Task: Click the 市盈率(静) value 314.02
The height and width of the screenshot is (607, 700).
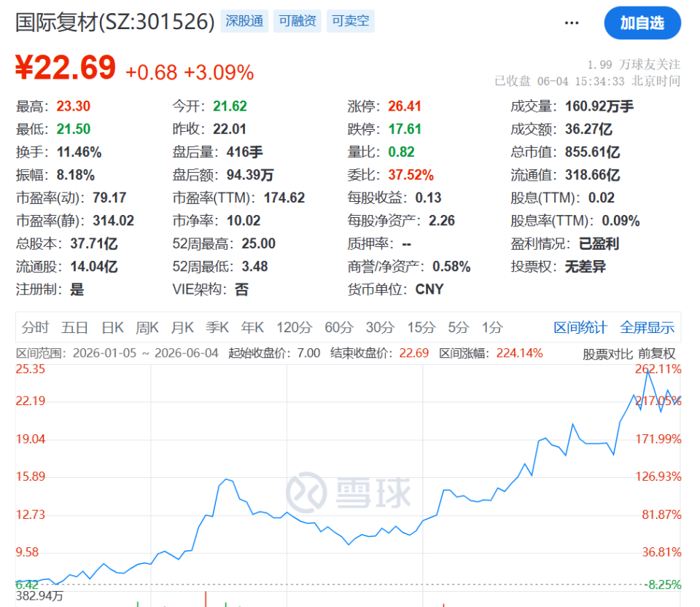Action: pyautogui.click(x=114, y=221)
